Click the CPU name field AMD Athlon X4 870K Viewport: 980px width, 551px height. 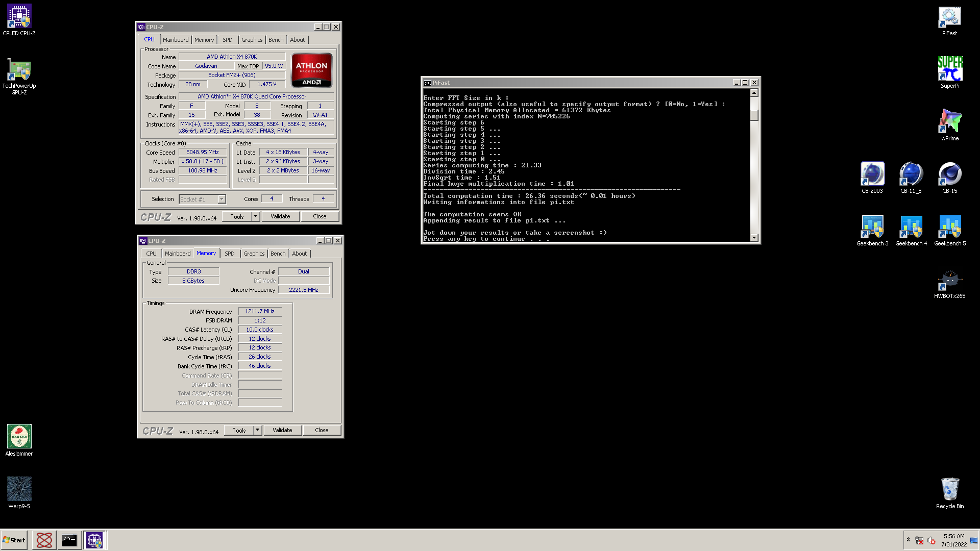tap(232, 57)
